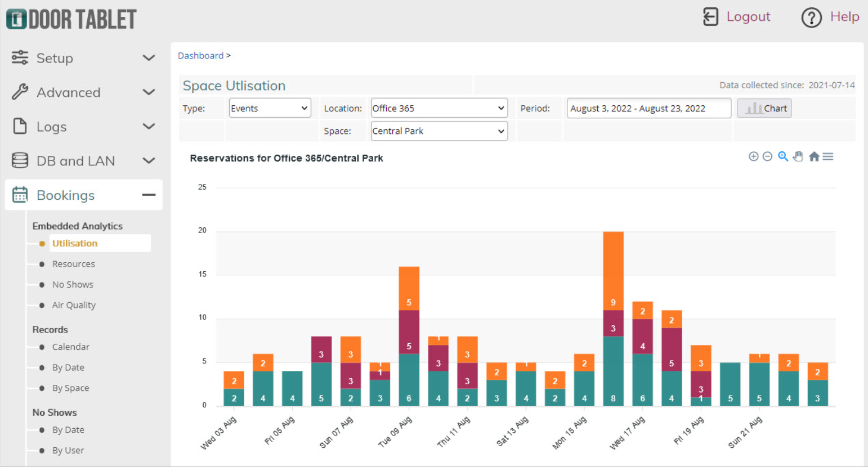Expand the Space dropdown showing Central Park
868x467 pixels.
[439, 131]
